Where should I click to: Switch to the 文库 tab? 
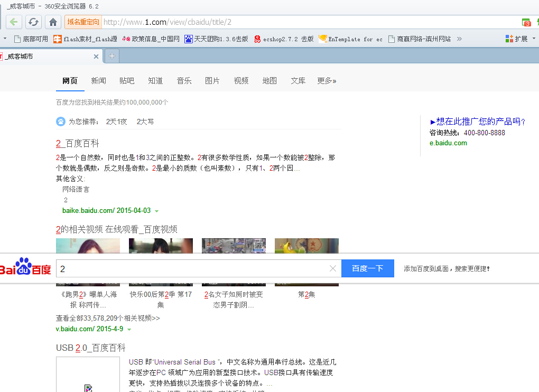(298, 81)
